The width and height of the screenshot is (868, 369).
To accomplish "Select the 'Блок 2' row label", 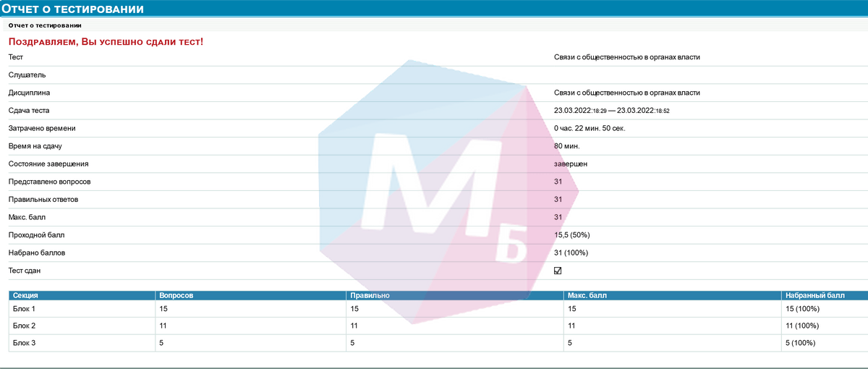I will [x=24, y=326].
